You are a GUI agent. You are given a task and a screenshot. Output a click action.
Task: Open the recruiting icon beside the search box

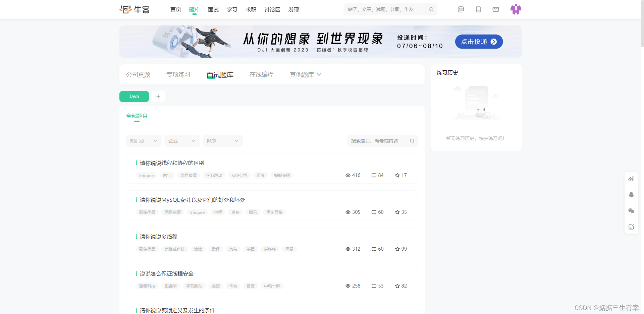point(461,9)
